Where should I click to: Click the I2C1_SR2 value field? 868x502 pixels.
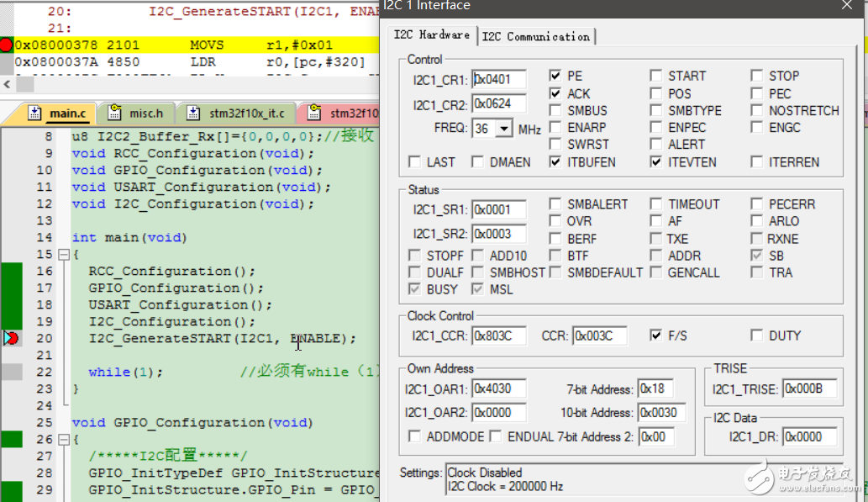(x=499, y=234)
